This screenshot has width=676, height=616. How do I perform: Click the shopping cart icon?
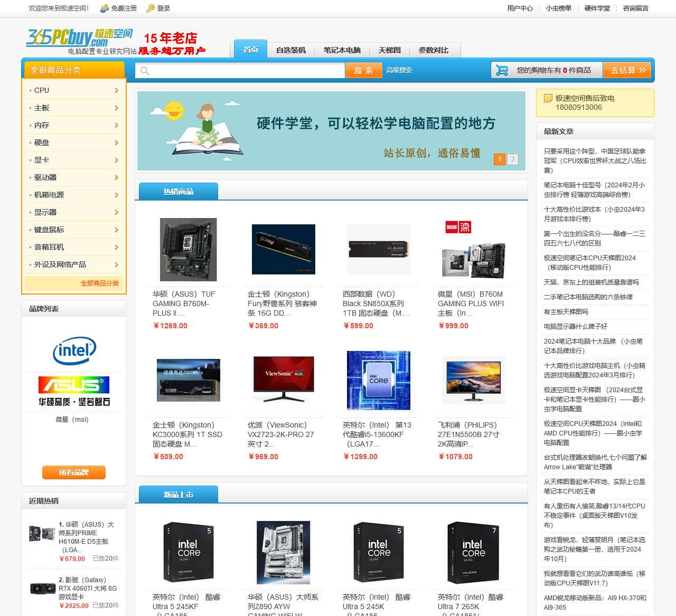(x=502, y=70)
